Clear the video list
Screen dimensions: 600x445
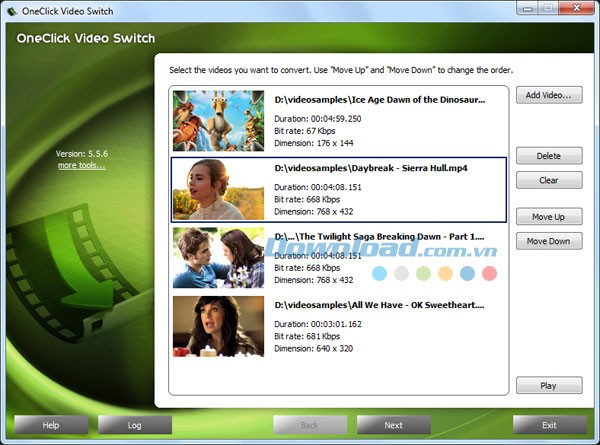point(549,180)
